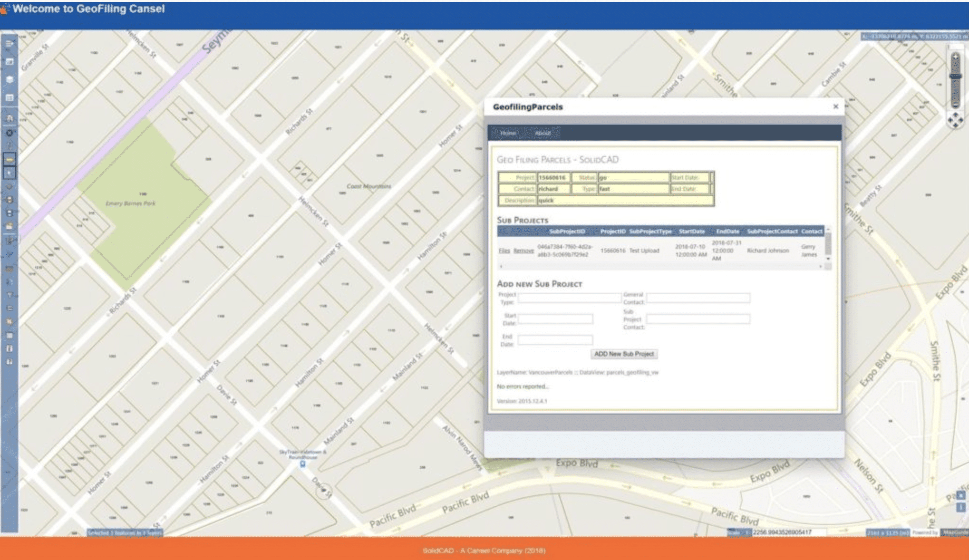
Task: Click the Contact field showing richard
Action: click(x=554, y=189)
